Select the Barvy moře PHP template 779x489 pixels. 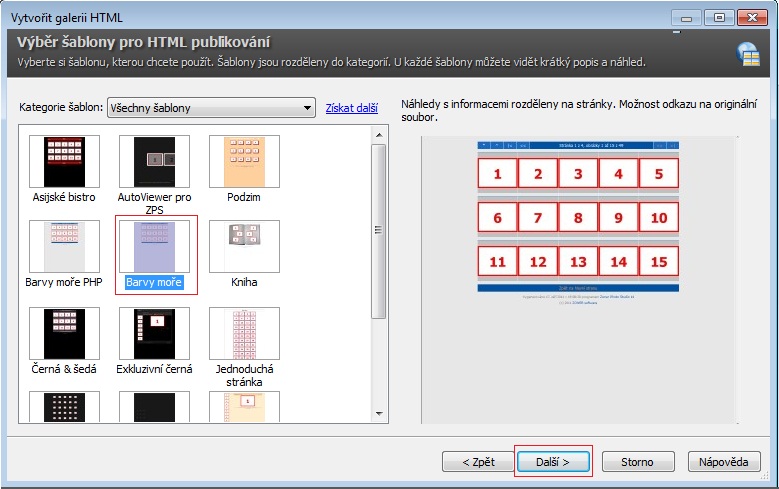click(64, 246)
